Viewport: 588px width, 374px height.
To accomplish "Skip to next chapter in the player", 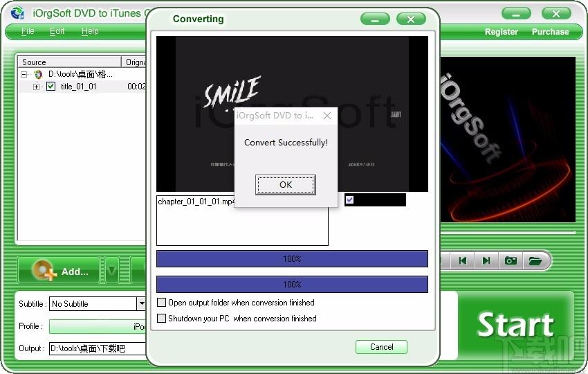I will [486, 260].
